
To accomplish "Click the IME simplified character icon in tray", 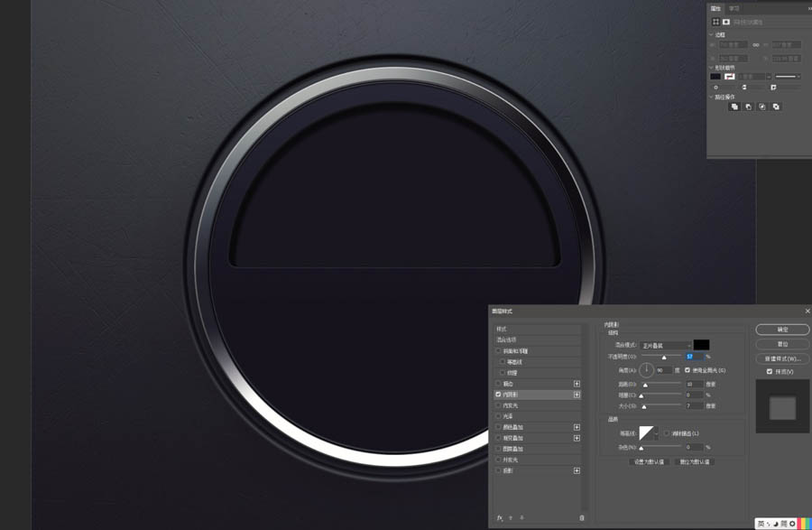I will (783, 524).
